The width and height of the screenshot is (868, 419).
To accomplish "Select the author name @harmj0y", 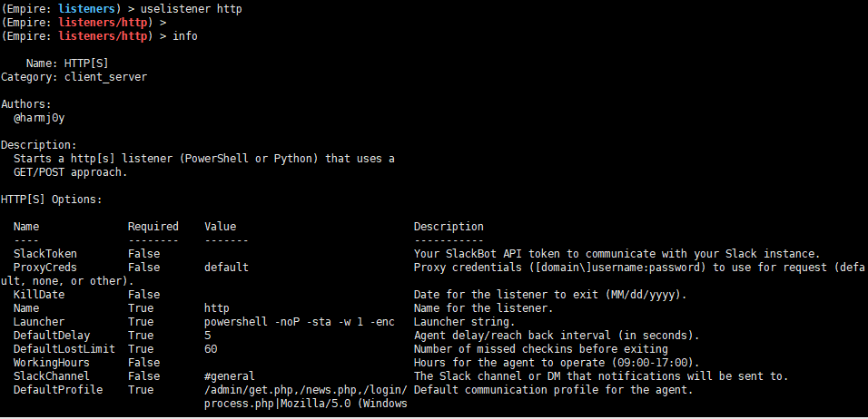I will point(35,118).
